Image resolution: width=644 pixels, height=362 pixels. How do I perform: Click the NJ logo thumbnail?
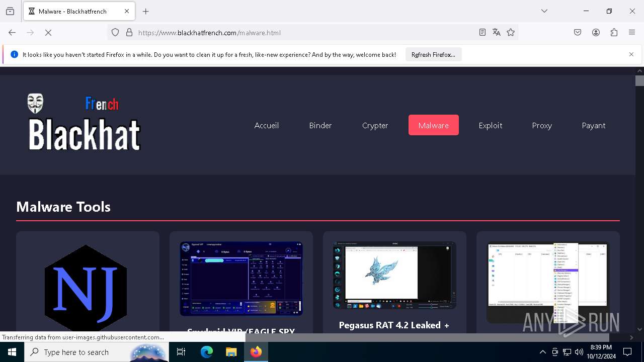click(86, 288)
